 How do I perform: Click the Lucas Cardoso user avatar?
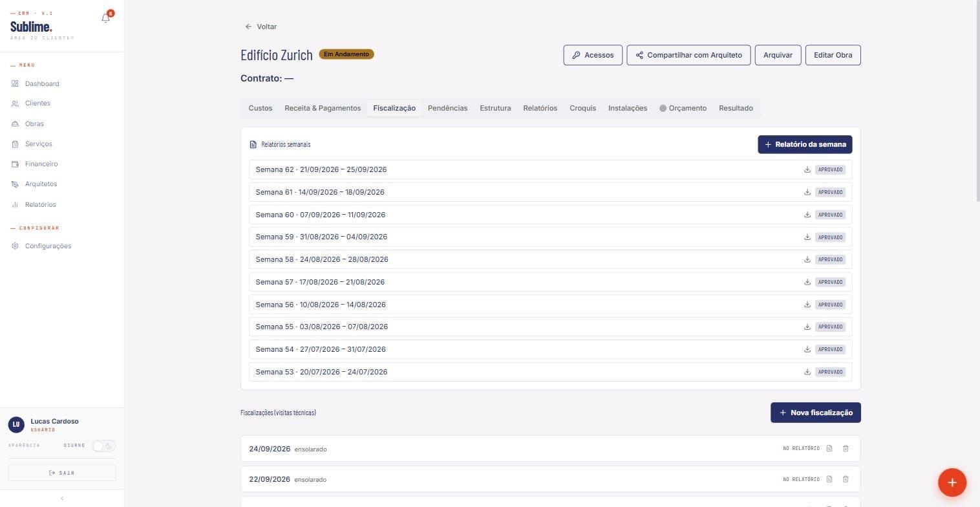click(17, 424)
